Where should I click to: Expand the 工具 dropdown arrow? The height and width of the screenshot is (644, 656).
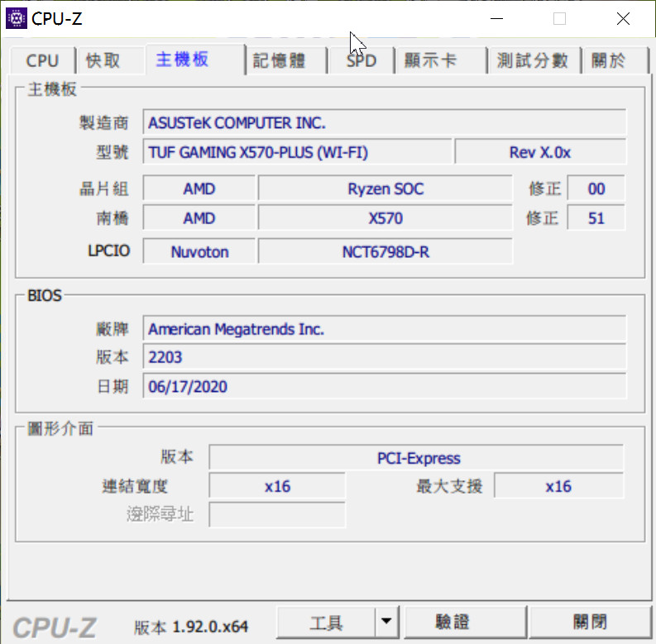tap(386, 622)
